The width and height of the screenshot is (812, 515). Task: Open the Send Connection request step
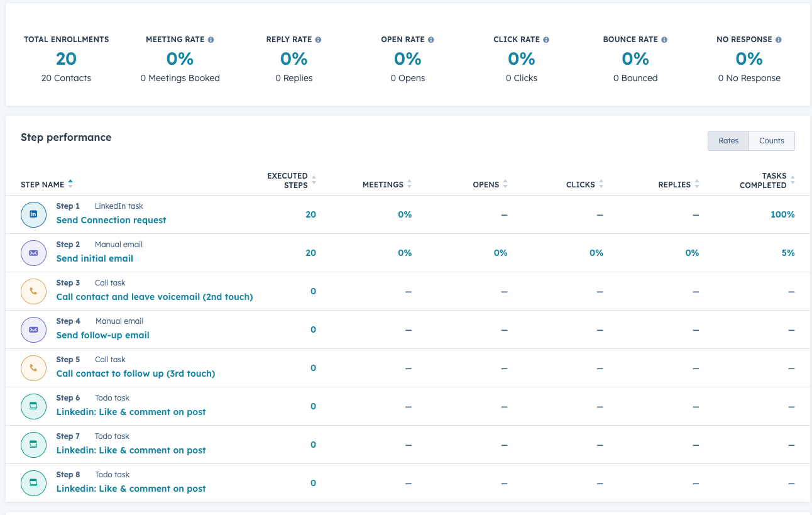(x=111, y=220)
